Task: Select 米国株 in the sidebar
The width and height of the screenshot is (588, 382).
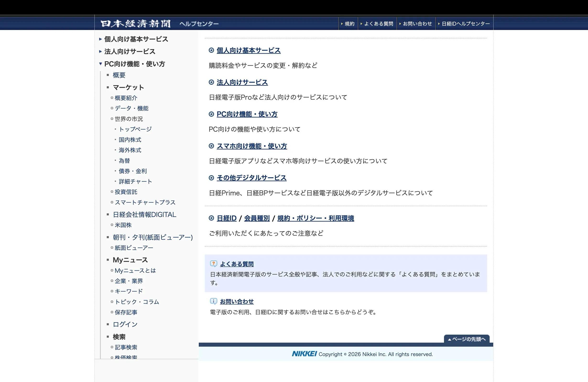Action: tap(123, 225)
